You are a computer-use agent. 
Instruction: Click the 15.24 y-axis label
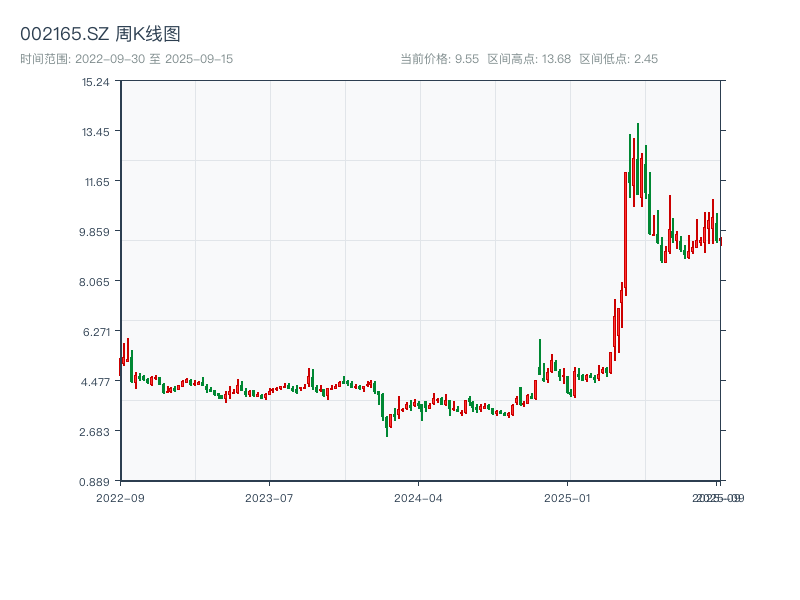click(96, 82)
